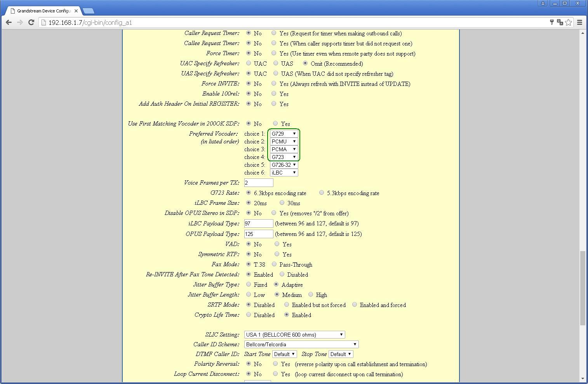
Task: Set Loop Current Disconnect to Yes
Action: (x=275, y=374)
